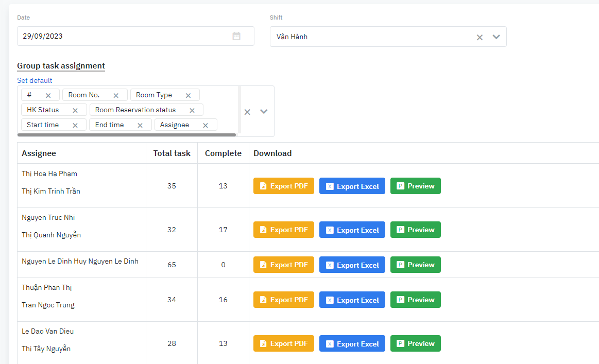Remove the Room Type column tag
Image resolution: width=599 pixels, height=364 pixels.
188,95
